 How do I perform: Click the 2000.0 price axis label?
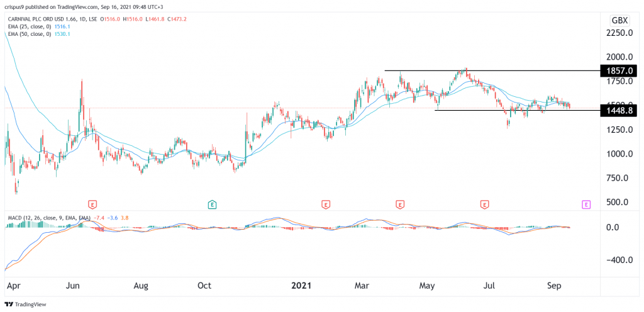tap(619, 57)
